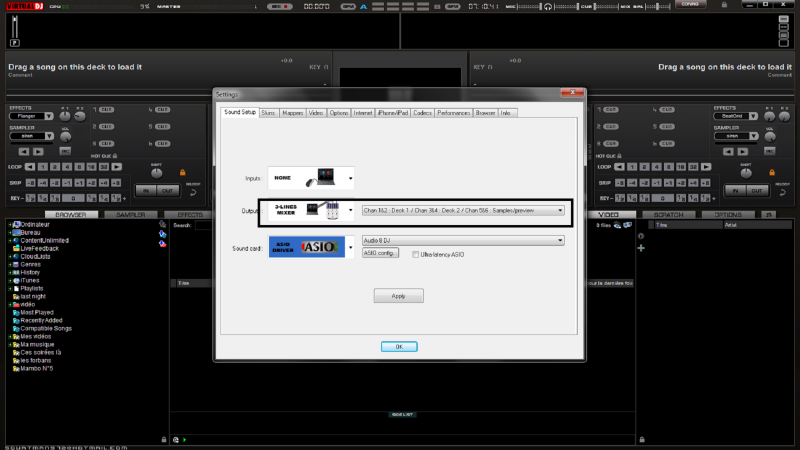Image resolution: width=800 pixels, height=450 pixels.
Task: Confirm settings with the OK button
Action: click(399, 347)
